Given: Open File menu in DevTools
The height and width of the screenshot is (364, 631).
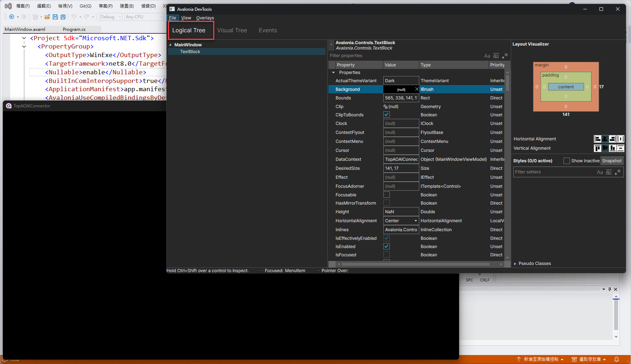Looking at the screenshot, I should click(x=173, y=18).
